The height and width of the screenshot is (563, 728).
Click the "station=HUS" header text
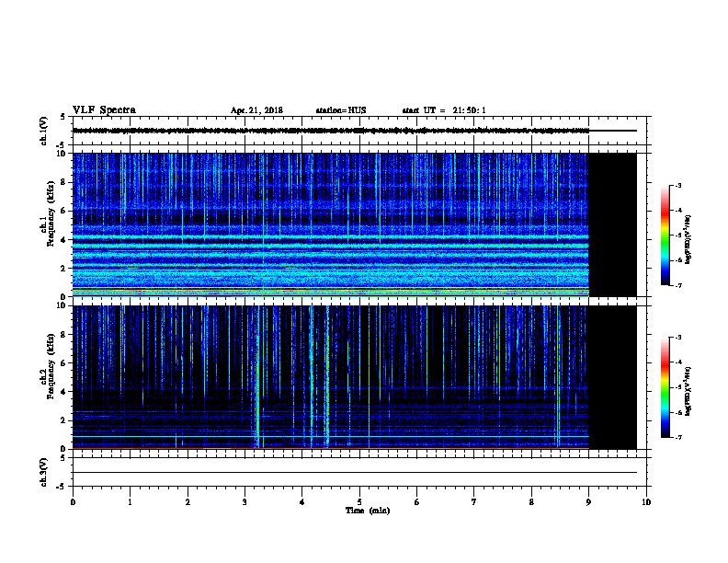pyautogui.click(x=341, y=110)
